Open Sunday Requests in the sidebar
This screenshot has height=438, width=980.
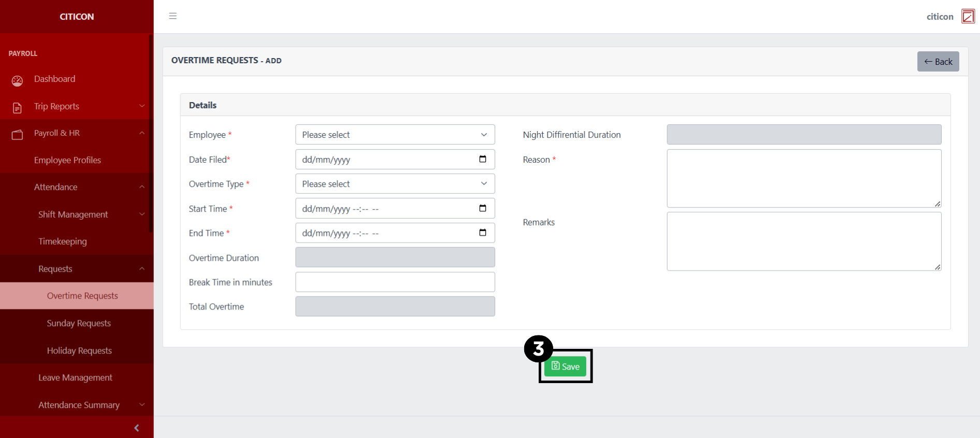coord(79,323)
